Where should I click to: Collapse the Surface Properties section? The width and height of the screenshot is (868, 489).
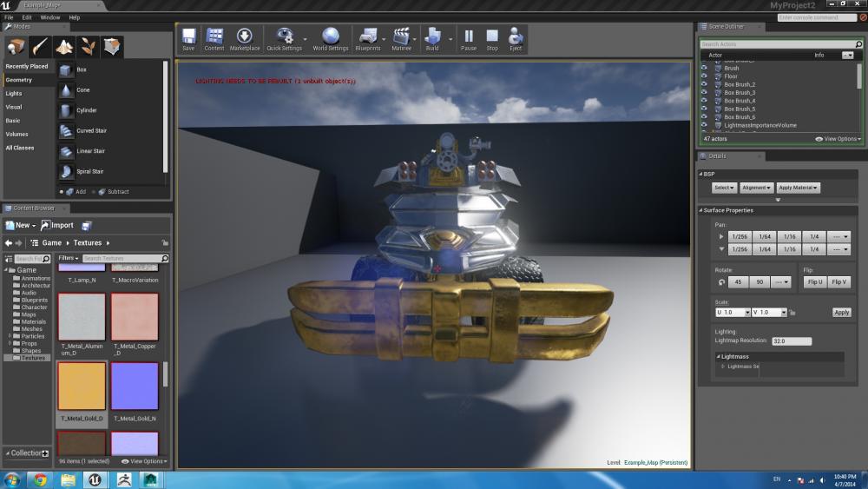click(x=700, y=211)
